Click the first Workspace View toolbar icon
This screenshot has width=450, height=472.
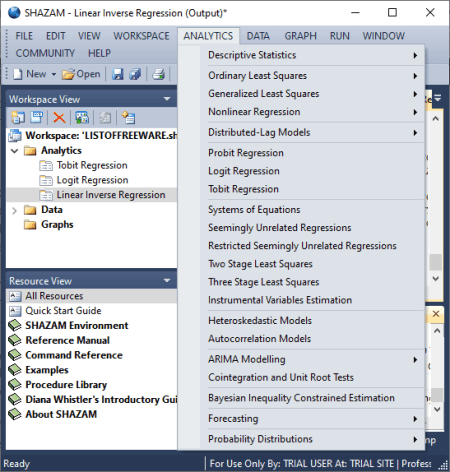tap(18, 117)
